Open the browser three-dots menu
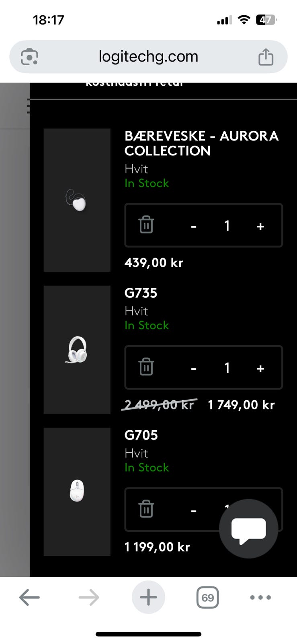Viewport: 297px width, 644px height. tap(260, 597)
